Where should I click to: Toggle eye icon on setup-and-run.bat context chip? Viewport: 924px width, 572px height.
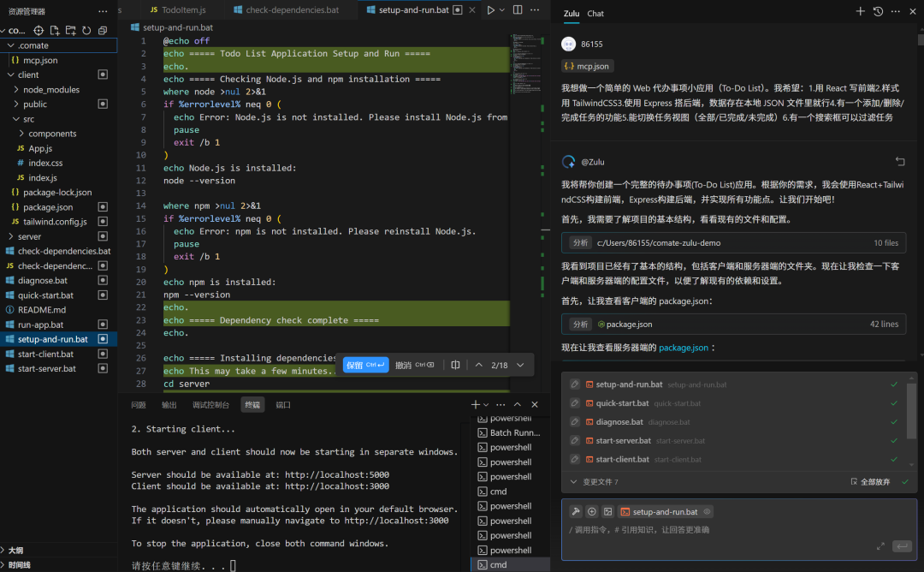(707, 511)
